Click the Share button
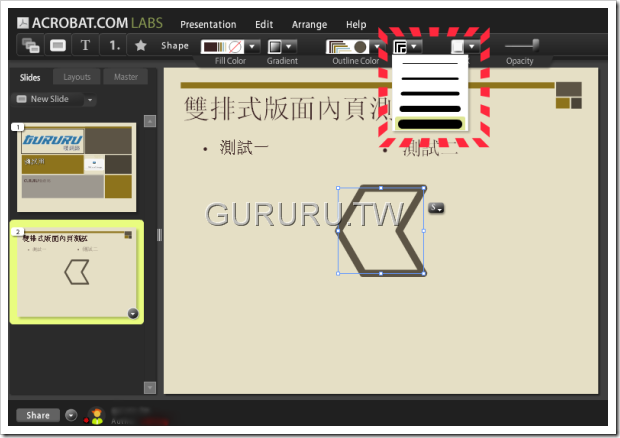Screen dimensions: 620x438 point(38,415)
